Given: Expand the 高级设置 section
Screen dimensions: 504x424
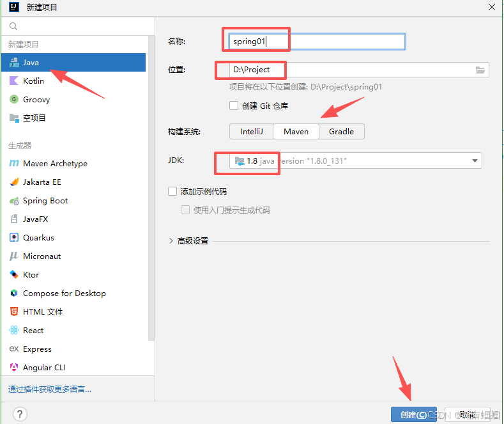Looking at the screenshot, I should coord(171,241).
